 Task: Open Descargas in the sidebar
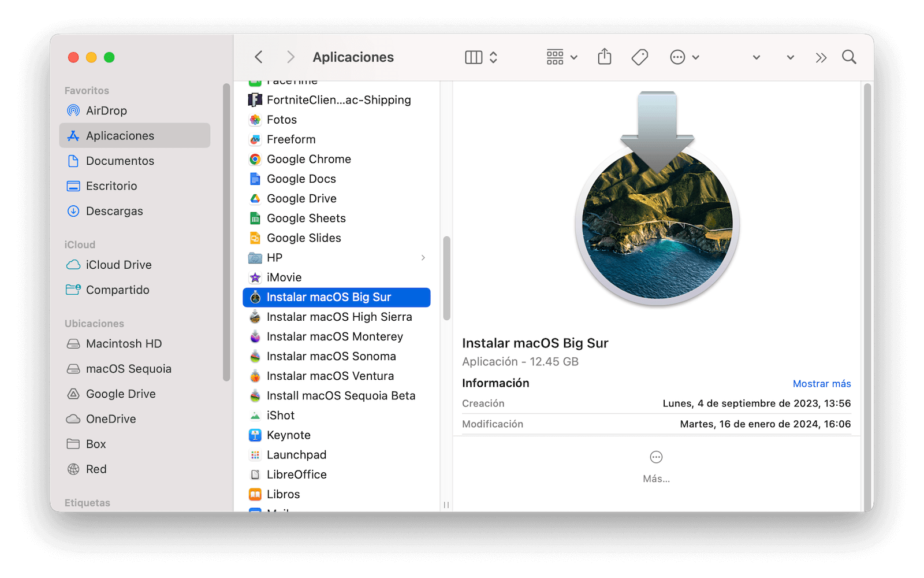point(135,211)
